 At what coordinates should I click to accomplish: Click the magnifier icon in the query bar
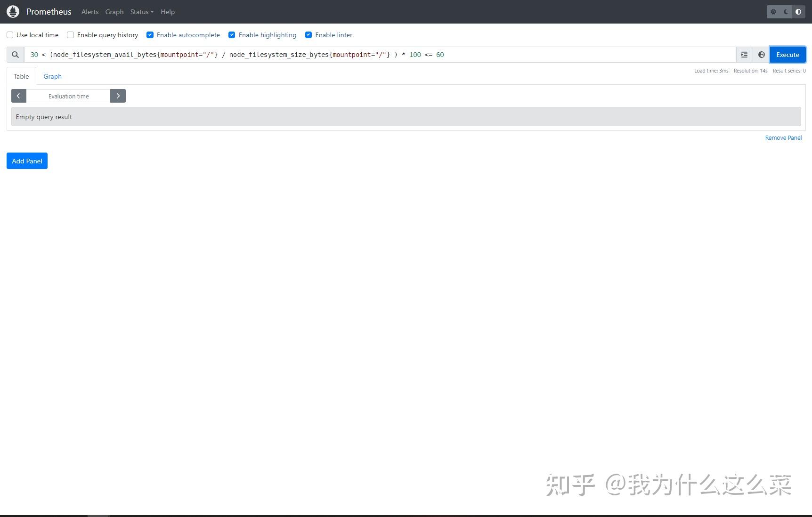(x=15, y=55)
